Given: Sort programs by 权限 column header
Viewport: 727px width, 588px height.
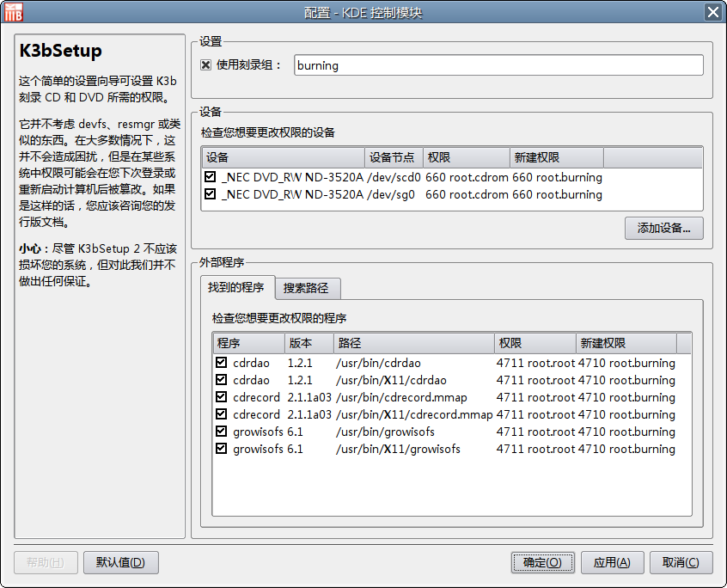Looking at the screenshot, I should 535,343.
